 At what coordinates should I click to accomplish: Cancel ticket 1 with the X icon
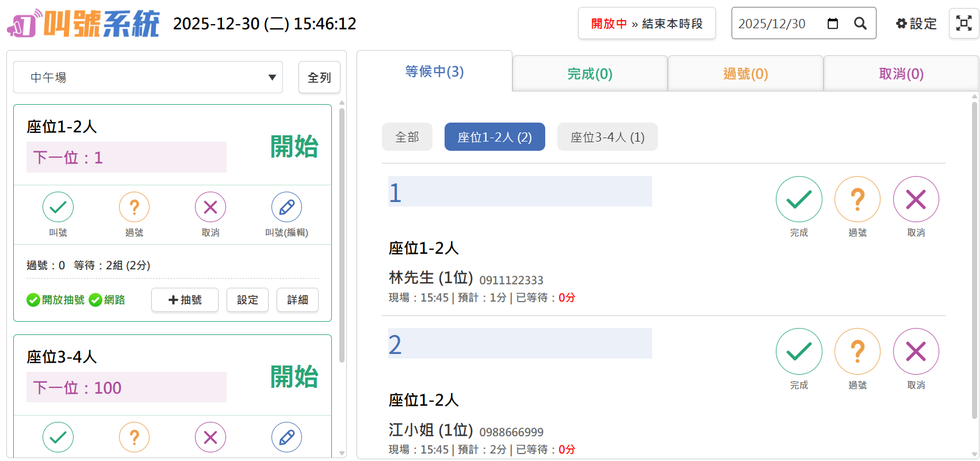916,199
